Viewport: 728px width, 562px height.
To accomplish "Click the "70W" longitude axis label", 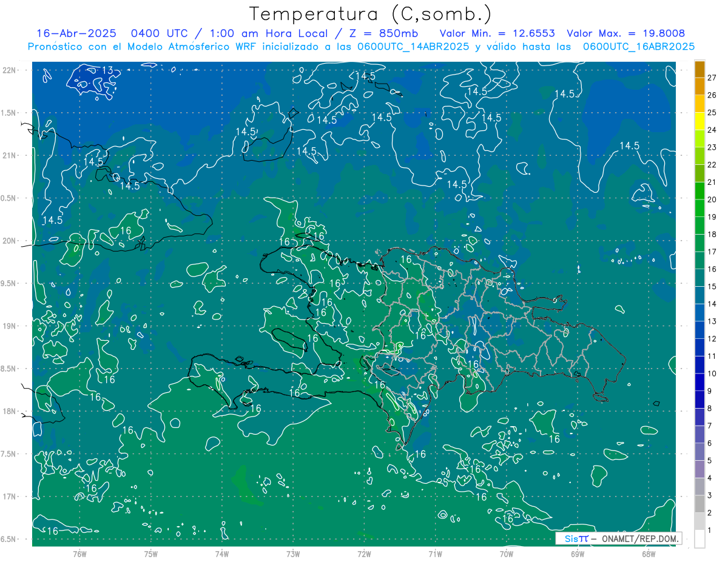I will click(x=507, y=554).
